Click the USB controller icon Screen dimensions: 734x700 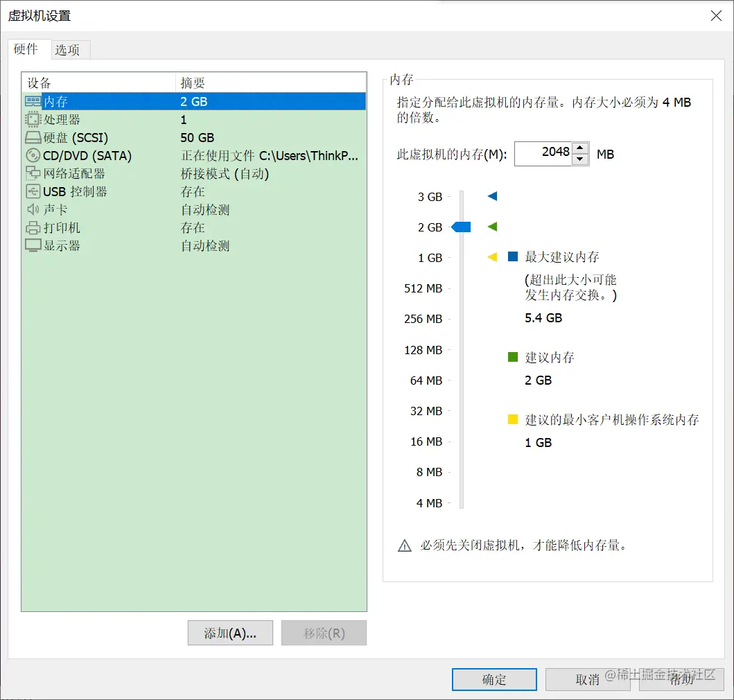click(33, 191)
